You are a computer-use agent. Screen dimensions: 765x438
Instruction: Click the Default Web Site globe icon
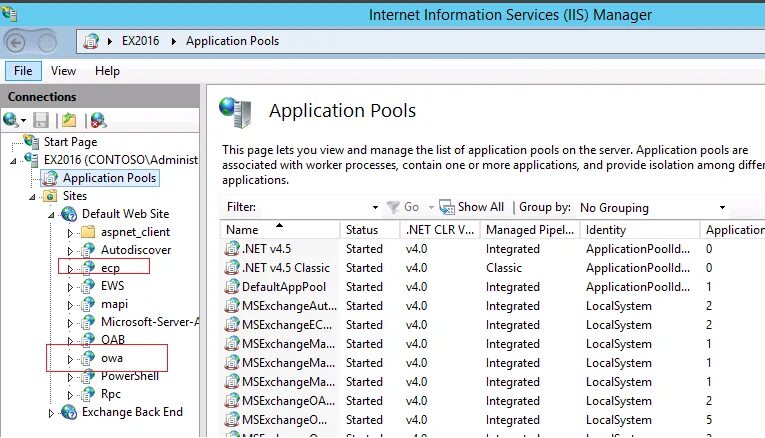(69, 214)
